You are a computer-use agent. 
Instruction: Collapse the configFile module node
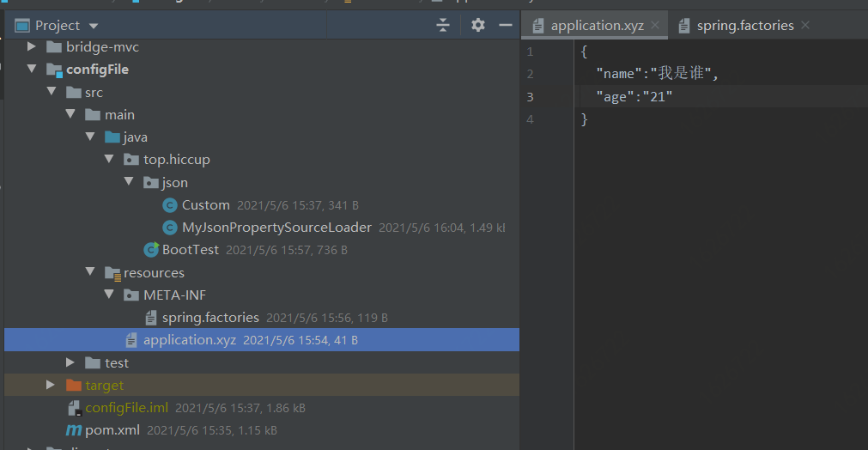point(32,69)
